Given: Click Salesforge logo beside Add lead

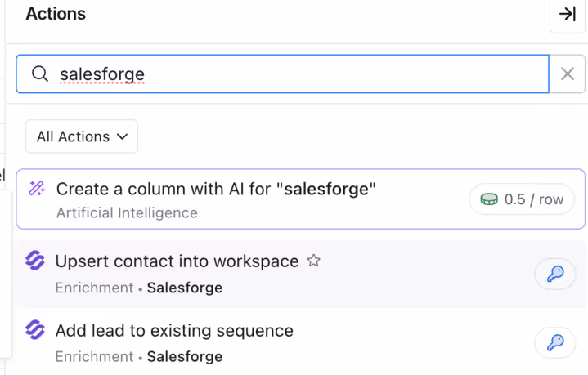Looking at the screenshot, I should coord(34,330).
